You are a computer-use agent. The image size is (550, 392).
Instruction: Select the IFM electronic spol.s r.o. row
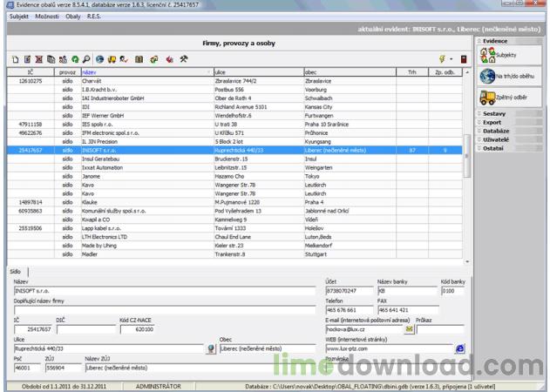pos(234,133)
